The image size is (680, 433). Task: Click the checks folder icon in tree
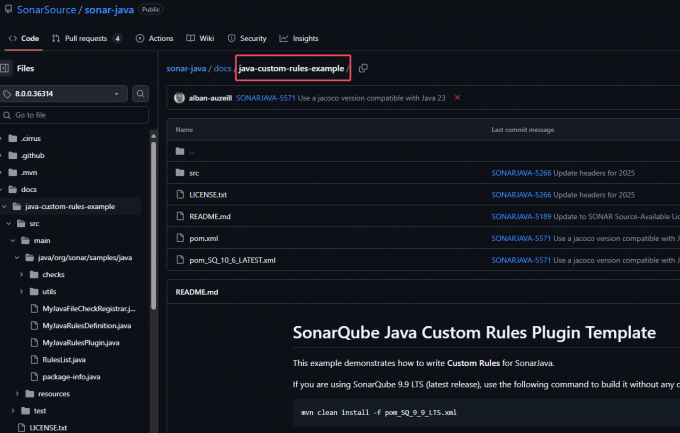[x=34, y=275]
